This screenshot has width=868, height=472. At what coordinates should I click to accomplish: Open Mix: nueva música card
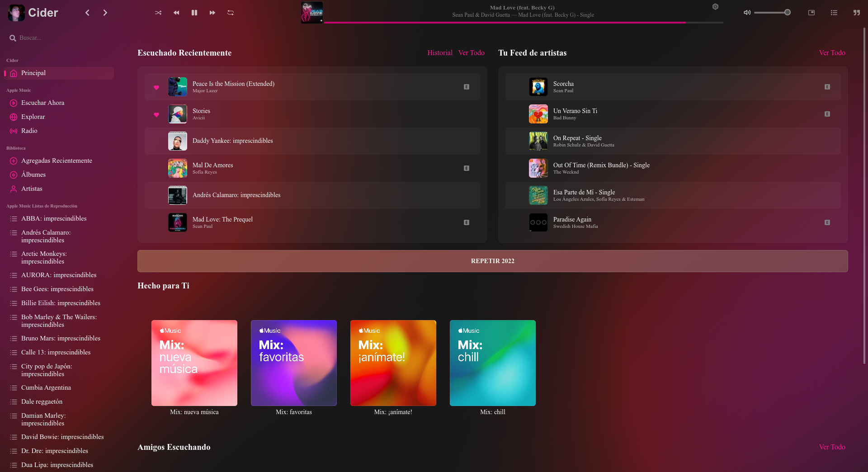tap(194, 363)
